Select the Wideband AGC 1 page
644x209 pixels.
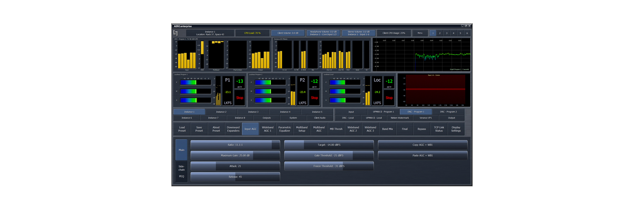pyautogui.click(x=268, y=129)
